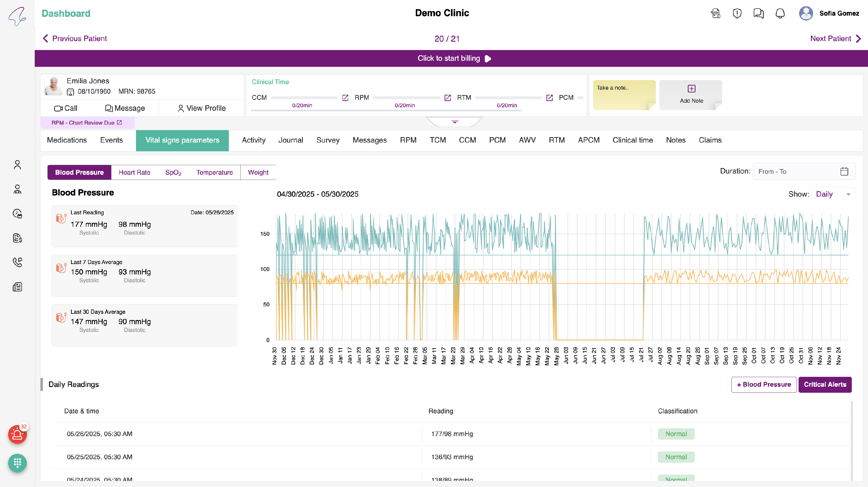Select the Weight vital toggle
Screen dimensions: 868x487
[258, 172]
